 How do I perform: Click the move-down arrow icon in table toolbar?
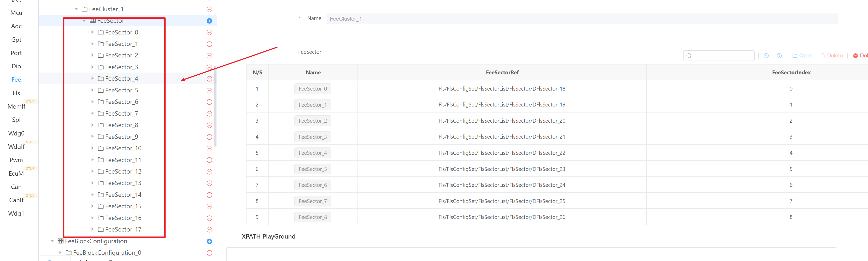(779, 56)
